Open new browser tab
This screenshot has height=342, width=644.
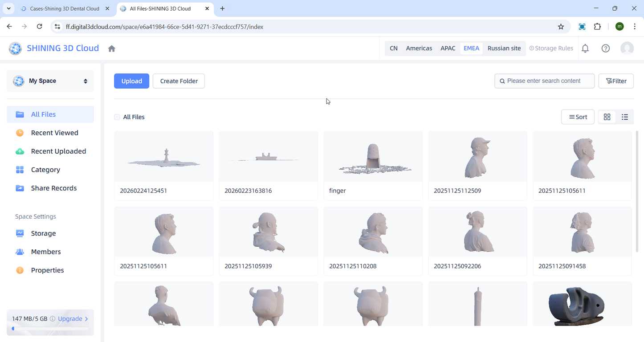222,8
